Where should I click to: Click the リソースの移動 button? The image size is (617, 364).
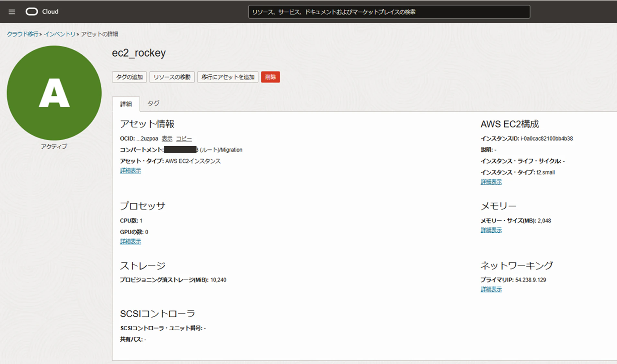point(172,77)
